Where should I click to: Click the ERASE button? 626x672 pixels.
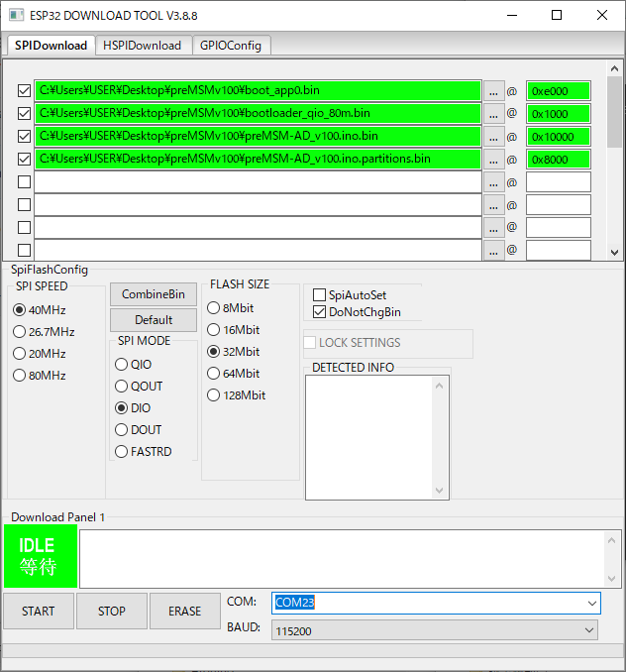pyautogui.click(x=185, y=611)
